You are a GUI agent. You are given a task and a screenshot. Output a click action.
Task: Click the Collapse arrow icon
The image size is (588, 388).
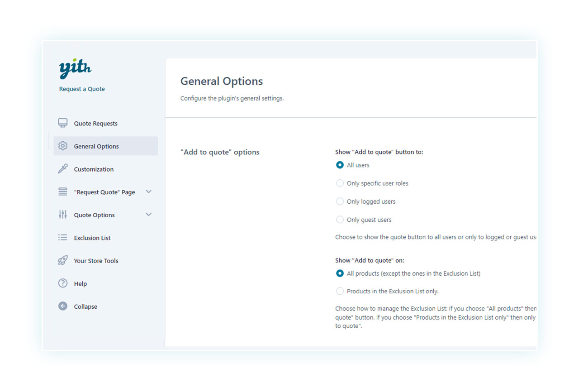pos(63,306)
